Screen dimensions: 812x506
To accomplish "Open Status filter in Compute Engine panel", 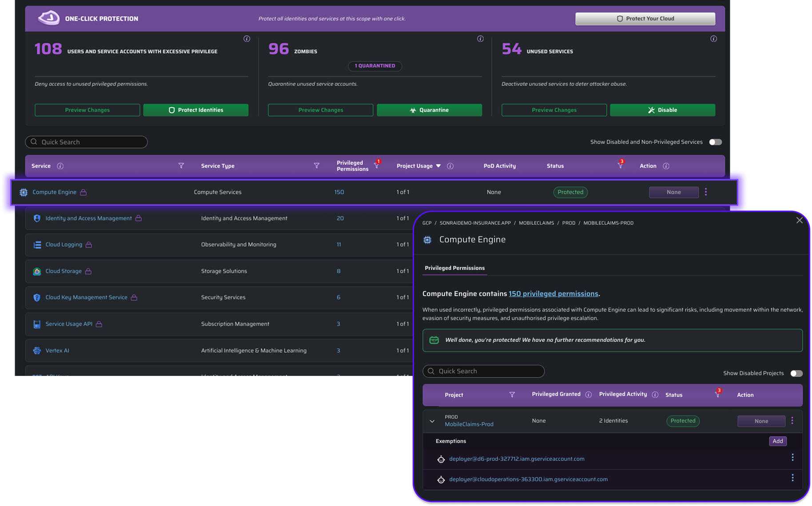I will point(718,393).
